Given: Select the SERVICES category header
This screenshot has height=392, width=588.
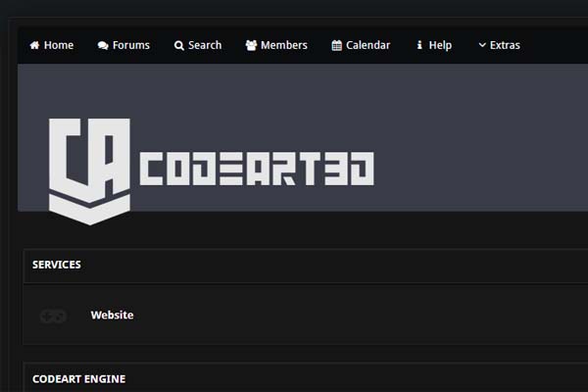Looking at the screenshot, I should (x=57, y=265).
